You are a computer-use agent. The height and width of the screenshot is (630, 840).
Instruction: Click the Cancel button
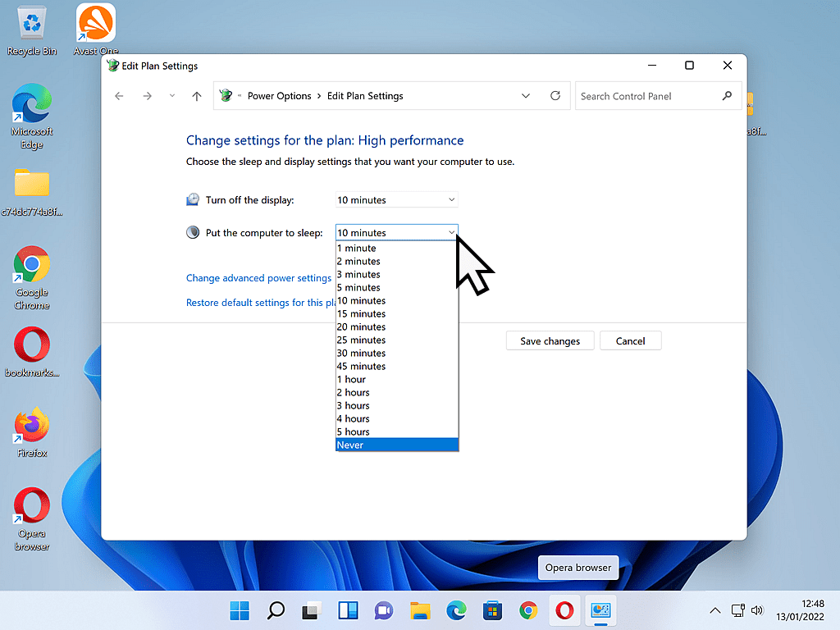(x=630, y=341)
